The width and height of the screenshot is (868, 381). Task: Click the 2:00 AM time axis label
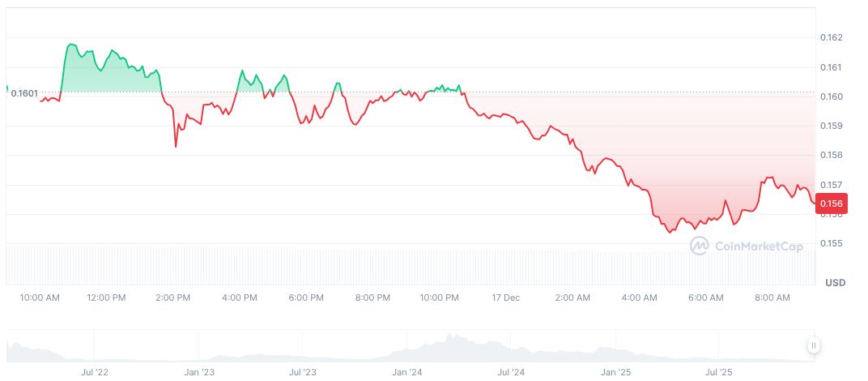click(572, 298)
